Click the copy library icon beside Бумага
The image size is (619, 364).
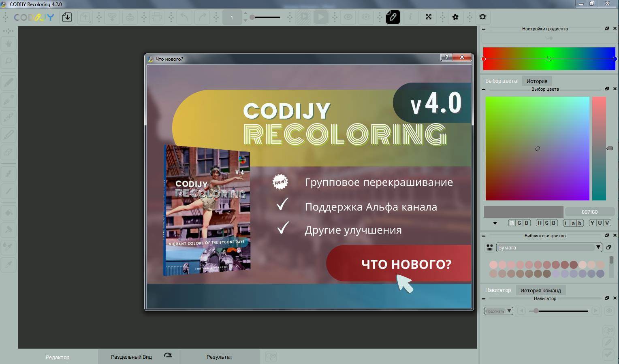pos(608,247)
